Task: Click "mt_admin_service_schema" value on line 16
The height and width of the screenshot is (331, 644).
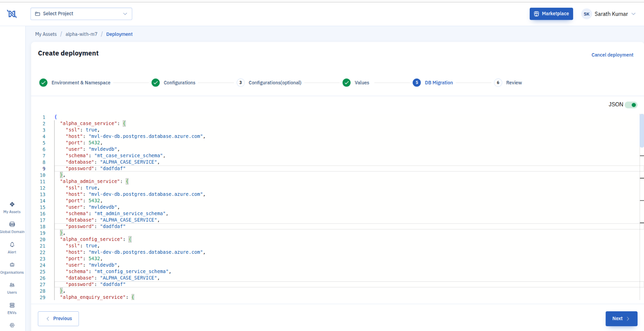Action: [130, 214]
